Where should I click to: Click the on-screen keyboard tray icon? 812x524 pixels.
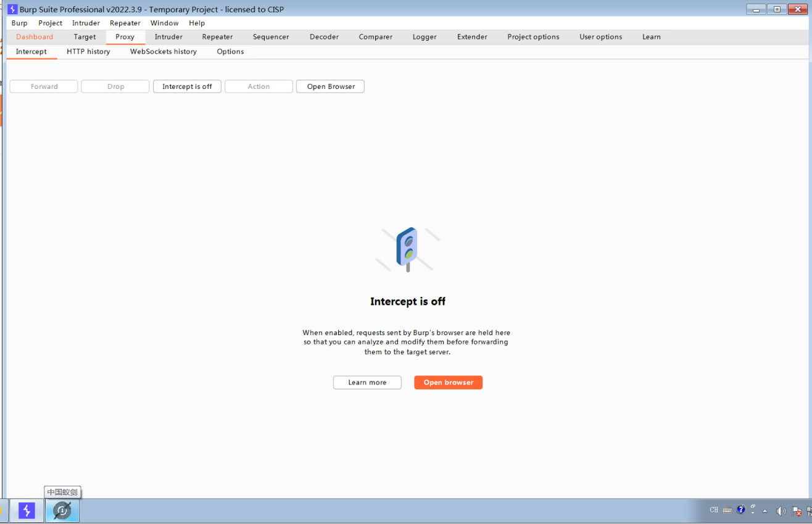click(x=727, y=510)
